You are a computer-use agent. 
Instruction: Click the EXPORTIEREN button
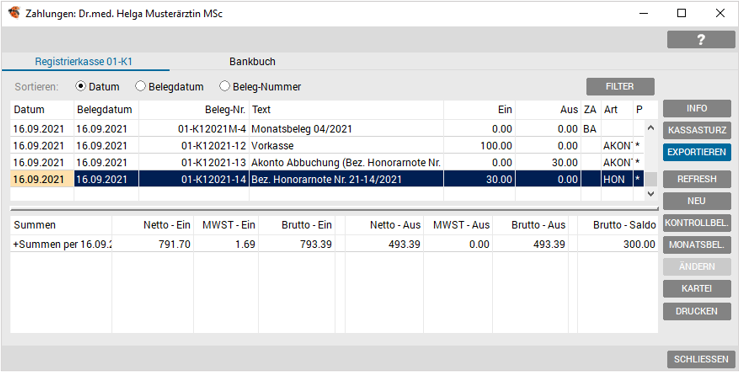pos(697,152)
